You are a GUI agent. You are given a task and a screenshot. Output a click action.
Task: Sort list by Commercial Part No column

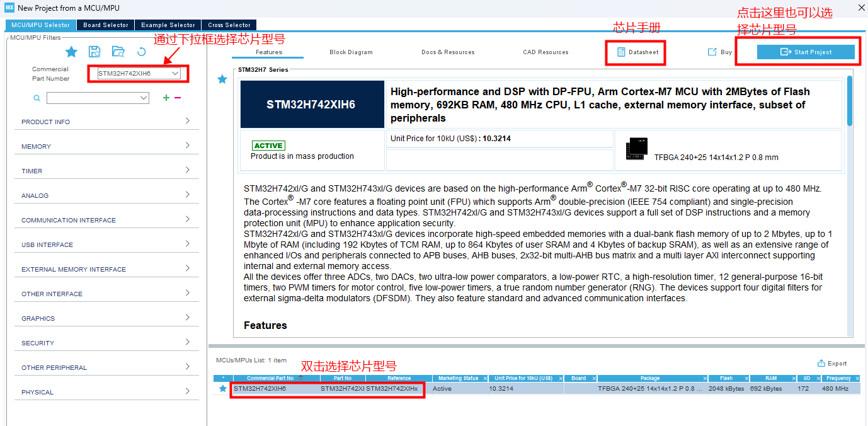pos(270,379)
